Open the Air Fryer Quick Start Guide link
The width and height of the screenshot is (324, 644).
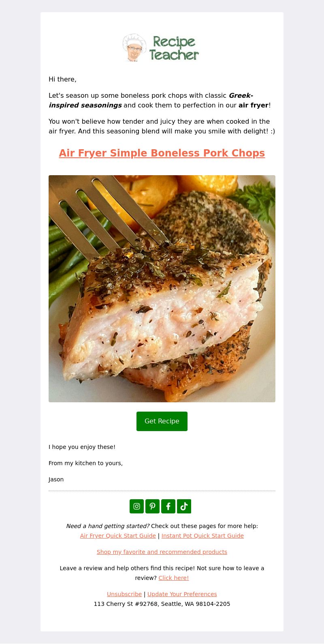[x=118, y=536]
